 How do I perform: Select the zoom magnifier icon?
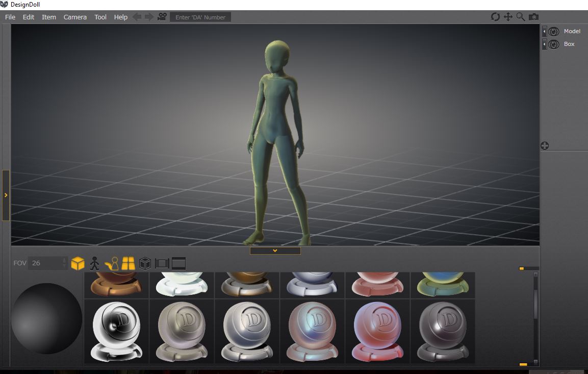pyautogui.click(x=521, y=17)
